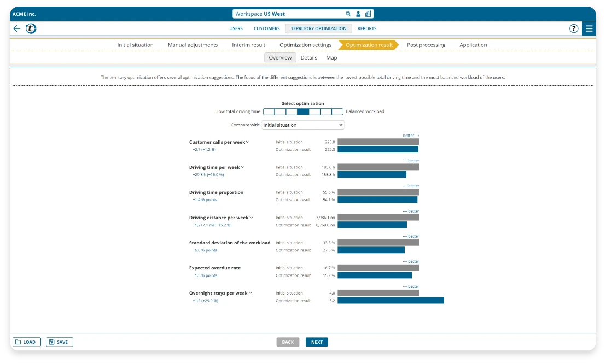Go back using the left arrow icon
This screenshot has height=364, width=606.
[x=16, y=28]
